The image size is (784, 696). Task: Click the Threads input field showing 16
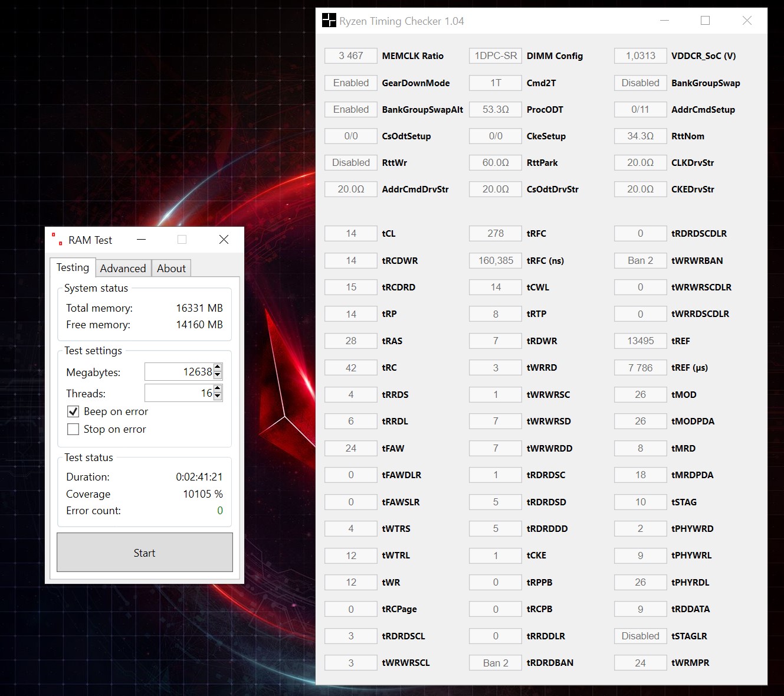click(x=179, y=393)
